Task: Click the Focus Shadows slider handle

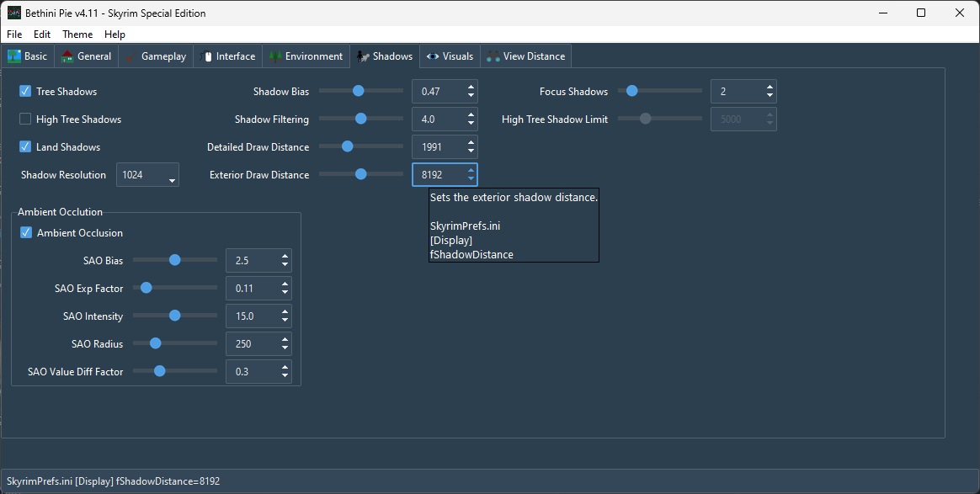Action: click(632, 91)
